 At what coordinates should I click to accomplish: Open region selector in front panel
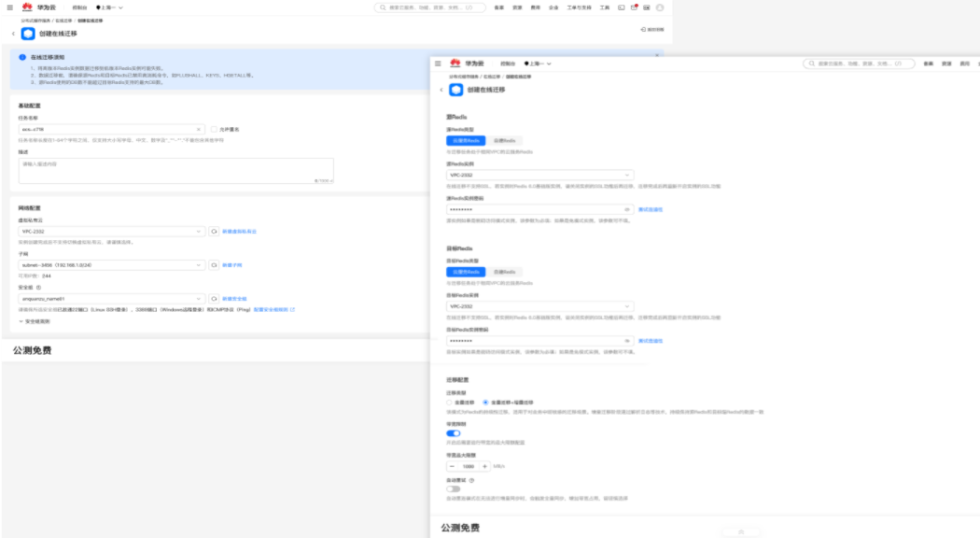538,64
